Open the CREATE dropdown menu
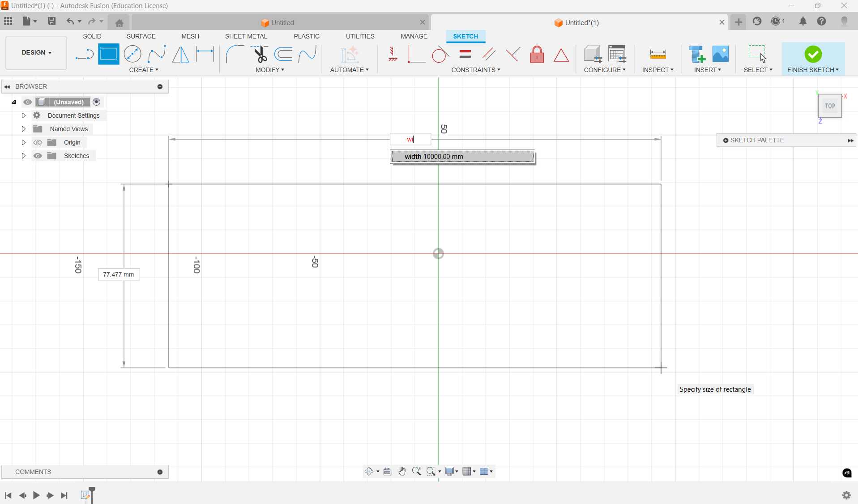Image resolution: width=858 pixels, height=504 pixels. (x=144, y=70)
